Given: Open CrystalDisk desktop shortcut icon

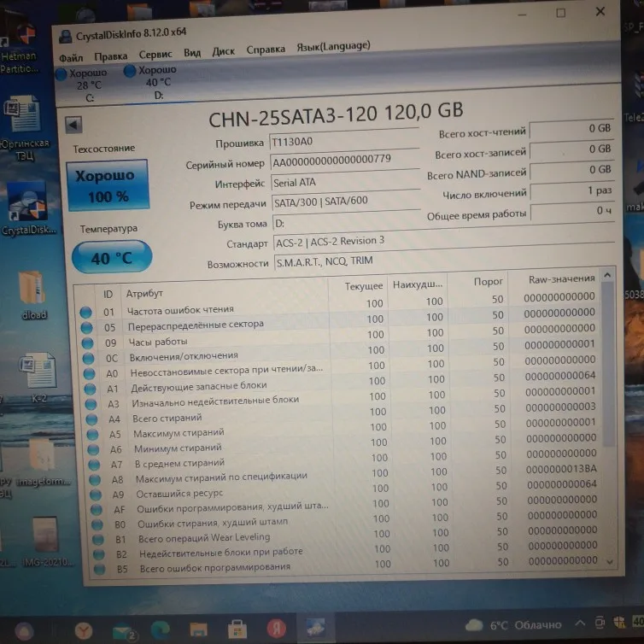Looking at the screenshot, I should 28,208.
